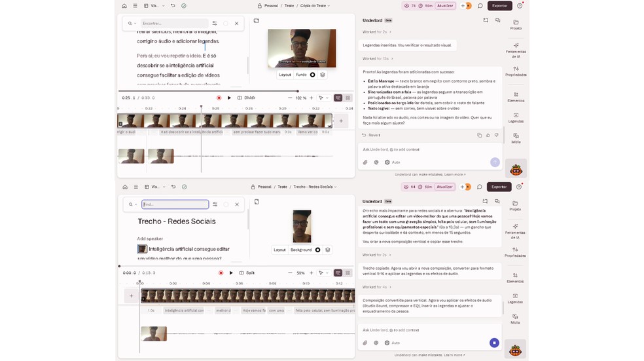Click in the Encontrar search field
The image size is (644, 361).
[175, 24]
